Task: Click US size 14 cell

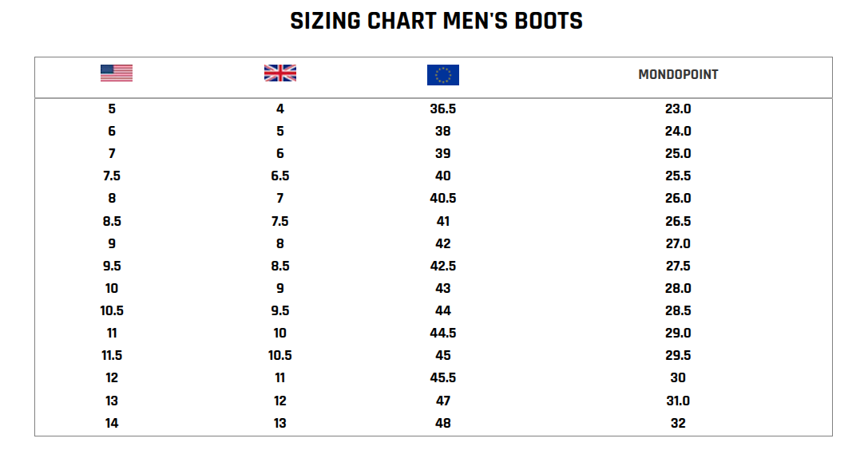Action: [112, 423]
